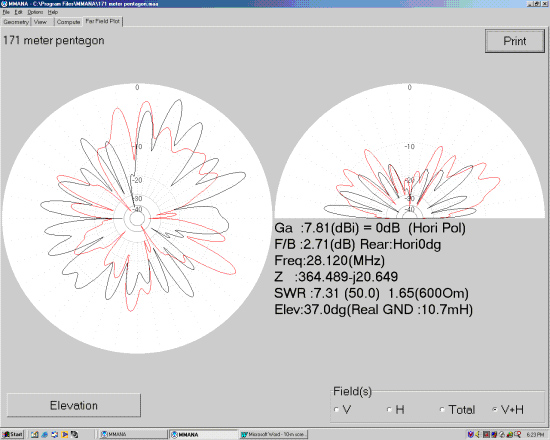This screenshot has height=440, width=550.
Task: Click the first quick launch icon beside Start
Action: [x=34, y=434]
